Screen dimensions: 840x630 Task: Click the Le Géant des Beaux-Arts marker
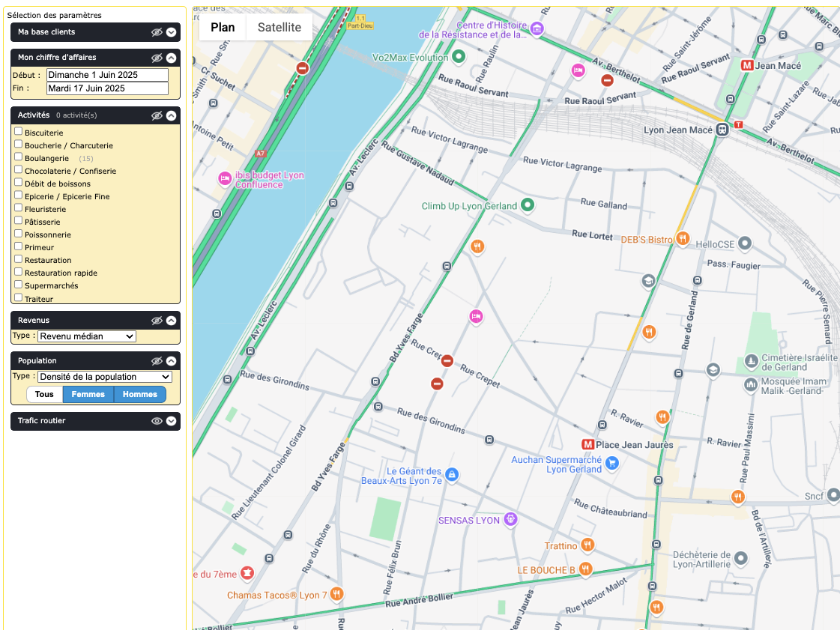click(x=452, y=475)
